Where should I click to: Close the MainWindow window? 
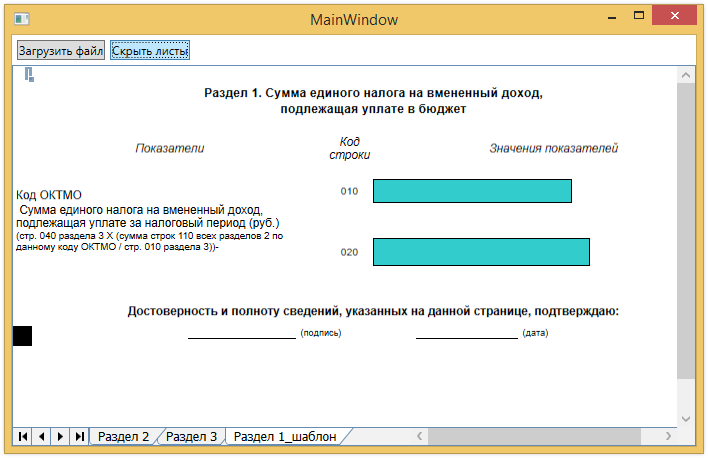click(675, 15)
